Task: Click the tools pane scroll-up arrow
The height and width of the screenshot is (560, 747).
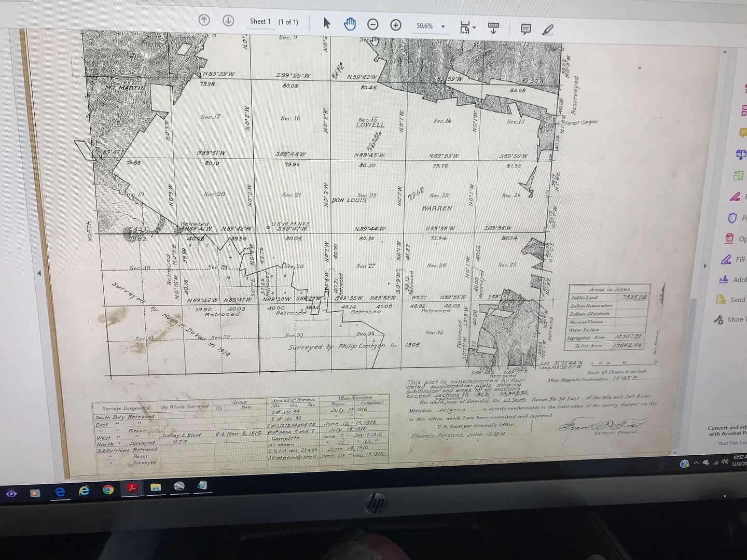Action: [725, 52]
